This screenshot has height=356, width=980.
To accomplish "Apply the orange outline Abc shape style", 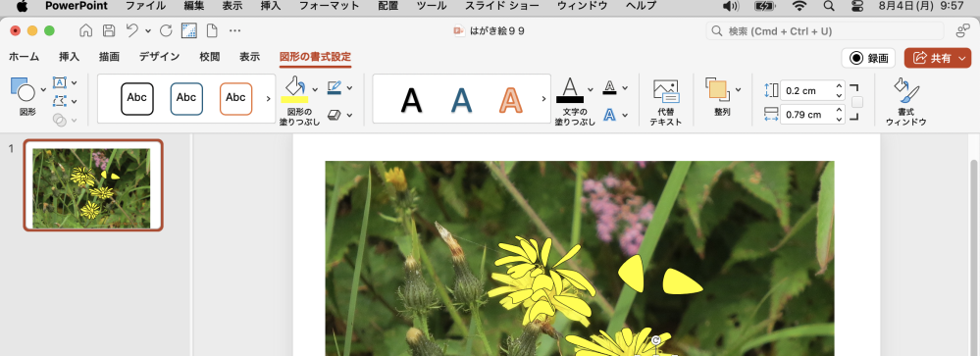I will pyautogui.click(x=235, y=98).
